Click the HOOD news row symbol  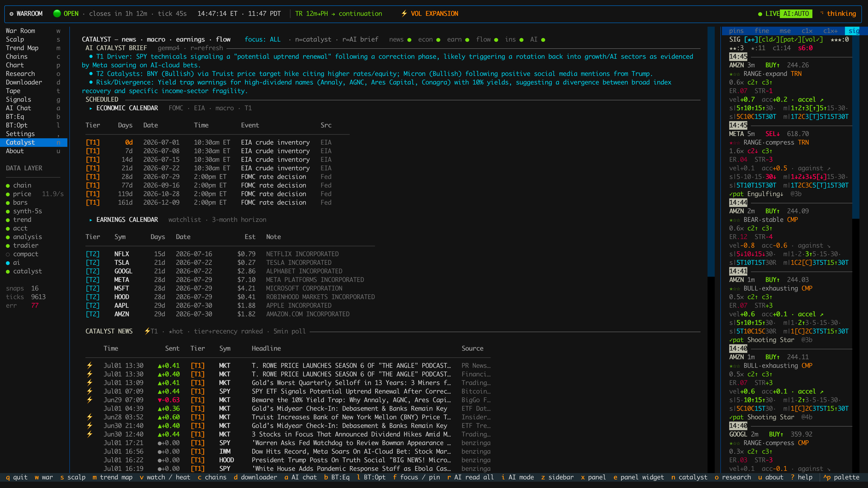(226, 460)
